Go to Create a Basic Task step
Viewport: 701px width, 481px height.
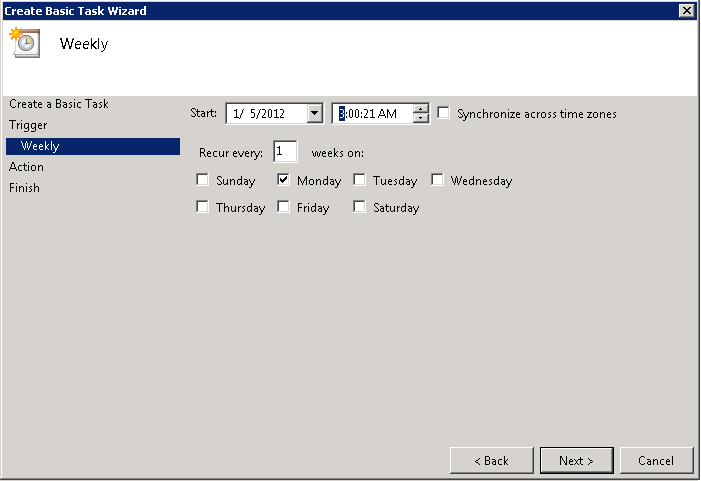point(59,104)
